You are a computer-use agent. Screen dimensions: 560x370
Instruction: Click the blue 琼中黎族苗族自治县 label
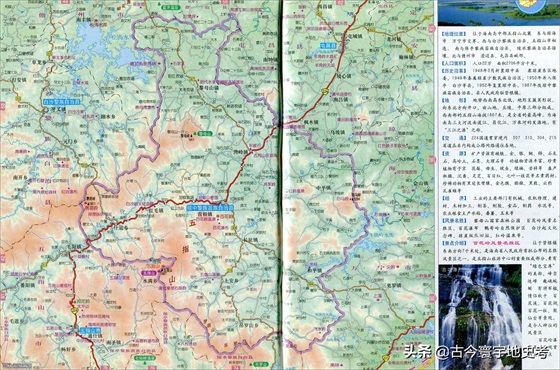tap(210, 208)
